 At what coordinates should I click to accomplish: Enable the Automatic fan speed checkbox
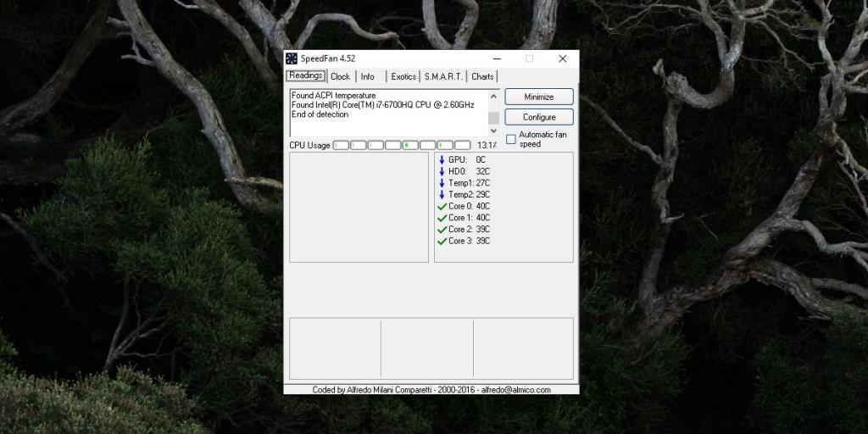511,139
